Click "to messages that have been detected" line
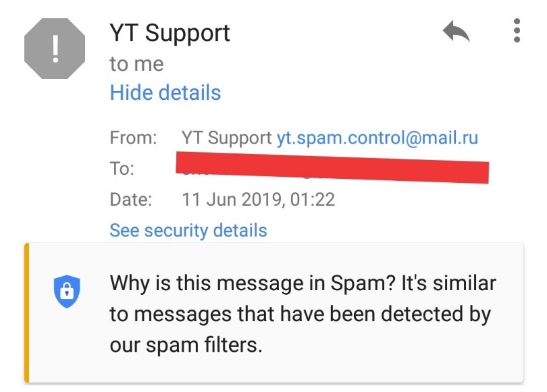 click(300, 314)
